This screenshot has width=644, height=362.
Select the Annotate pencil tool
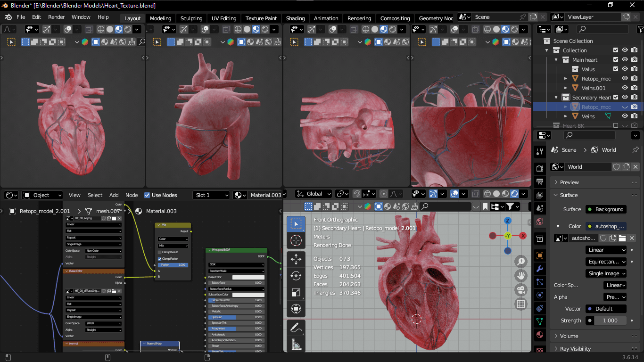click(x=296, y=327)
